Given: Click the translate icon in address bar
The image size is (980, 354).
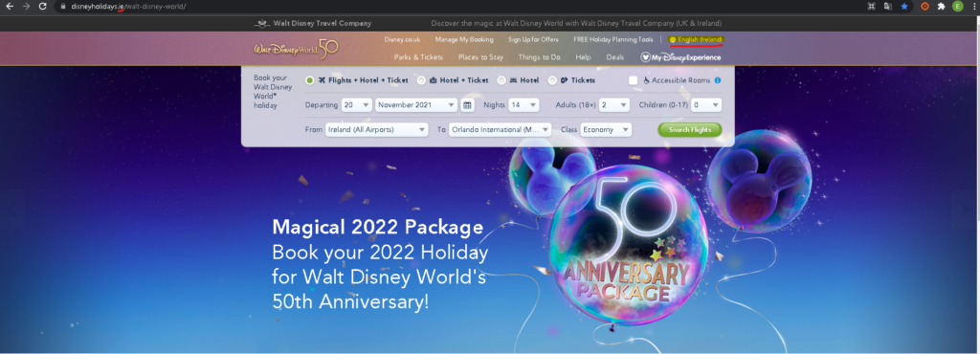Looking at the screenshot, I should (x=887, y=7).
